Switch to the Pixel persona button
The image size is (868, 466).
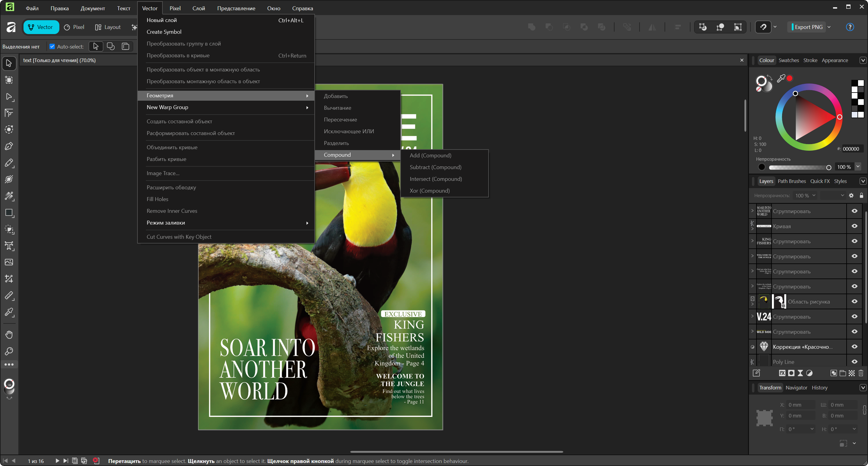click(x=74, y=27)
